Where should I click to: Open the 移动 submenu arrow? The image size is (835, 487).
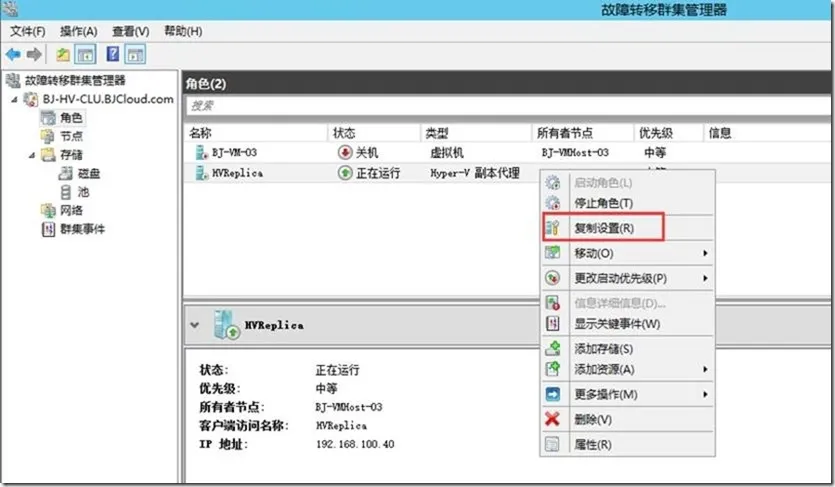705,253
